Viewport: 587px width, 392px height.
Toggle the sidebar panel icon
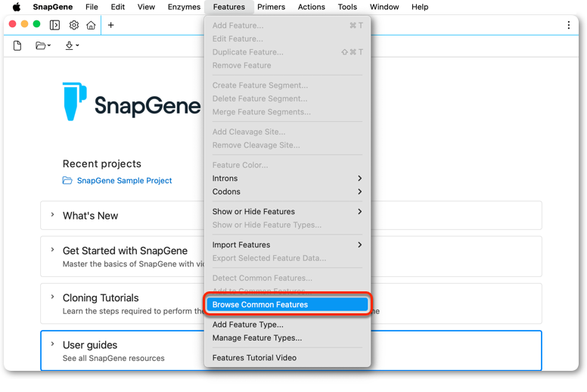pos(54,25)
